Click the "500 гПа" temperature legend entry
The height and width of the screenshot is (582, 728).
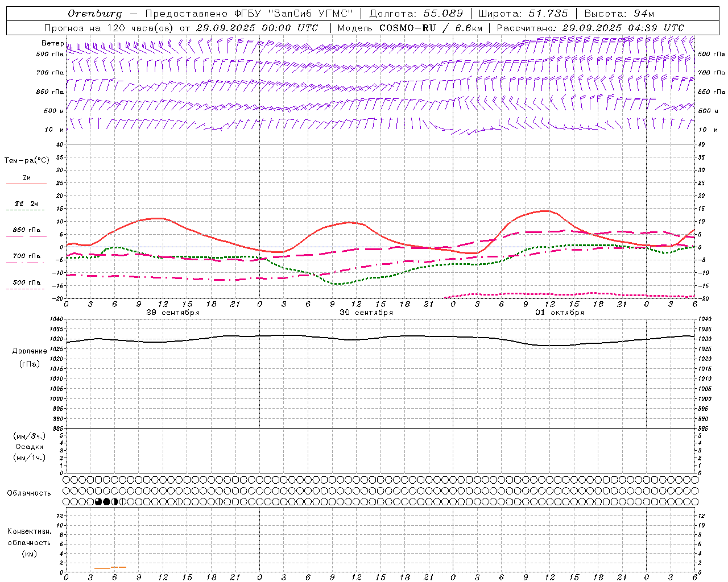click(x=27, y=282)
